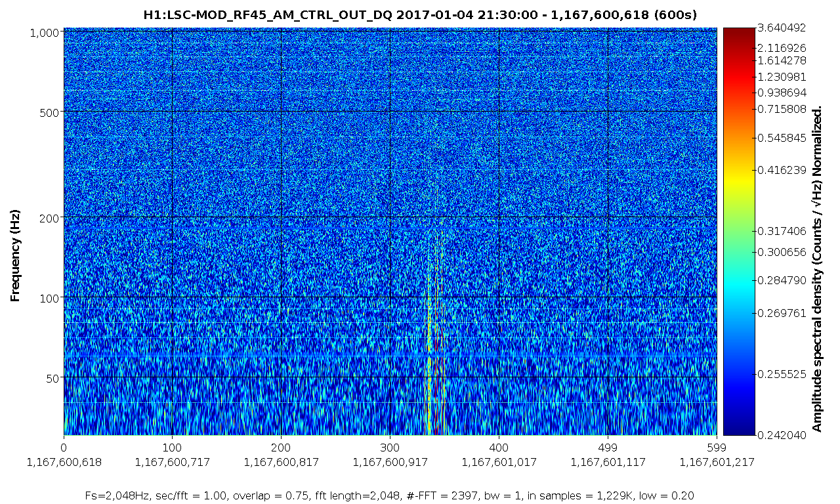This screenshot has height=504, width=840.
Task: Click colorbar value 0.269761
Action: pos(781,313)
